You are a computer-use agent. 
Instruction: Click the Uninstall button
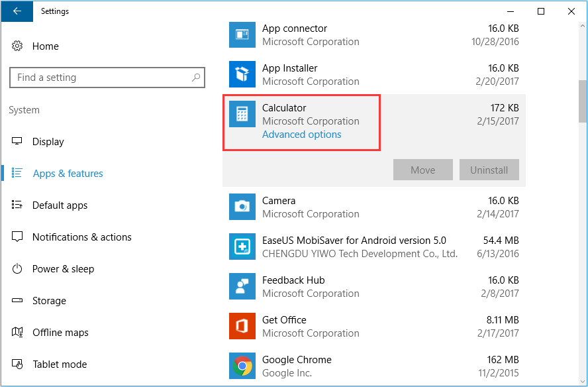(x=489, y=170)
